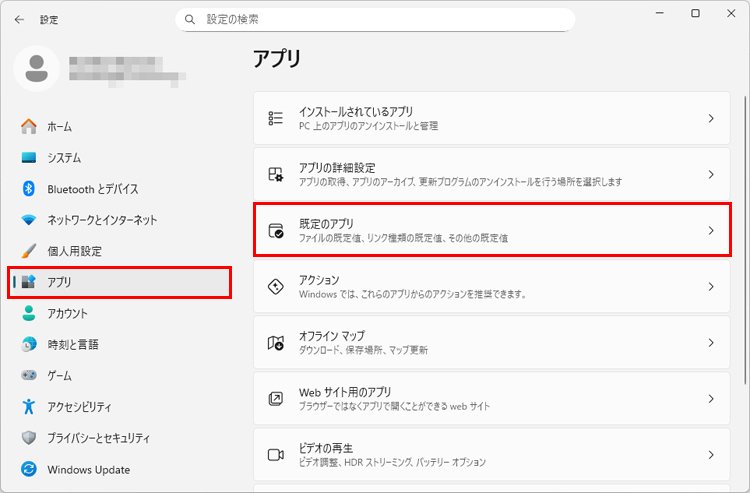Click the Web サイト用のアプリ icon
Image resolution: width=750 pixels, height=493 pixels.
pos(276,398)
